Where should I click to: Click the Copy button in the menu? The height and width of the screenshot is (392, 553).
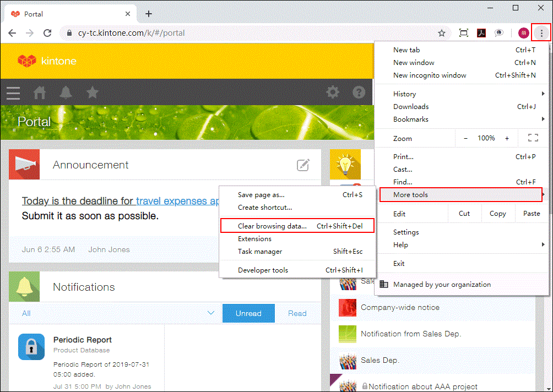click(x=497, y=213)
